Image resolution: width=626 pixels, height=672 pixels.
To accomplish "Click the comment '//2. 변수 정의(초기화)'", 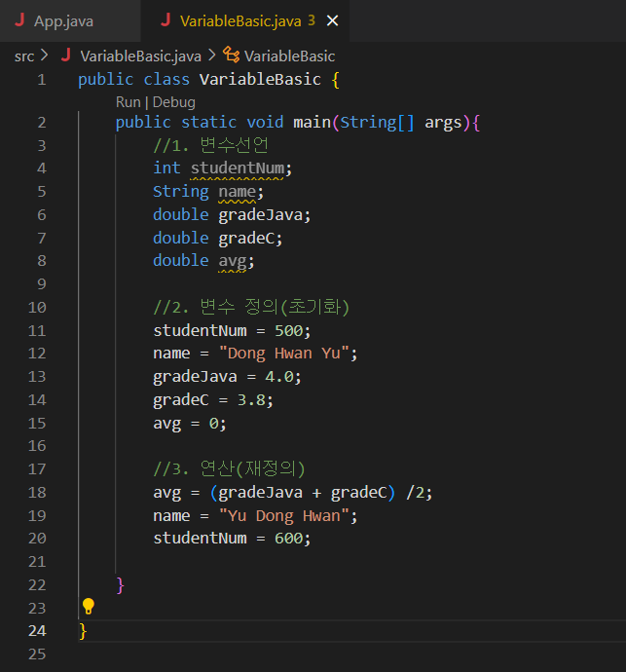I will point(251,308).
